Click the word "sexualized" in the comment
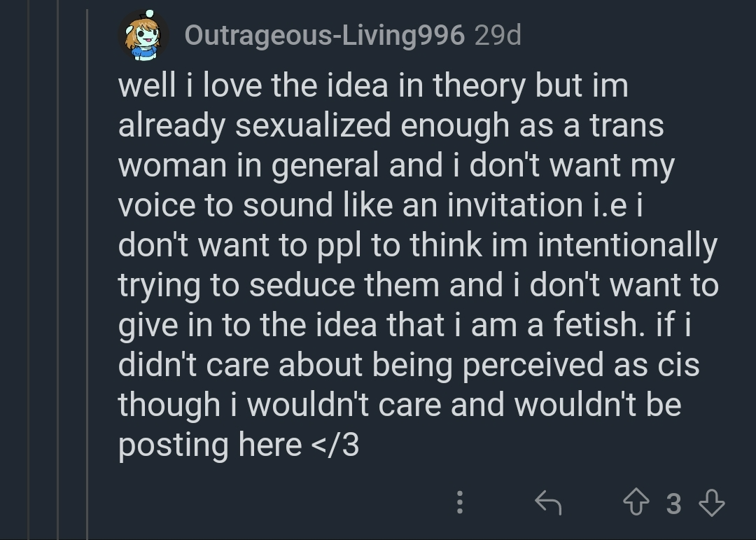Viewport: 756px width, 540px height. click(x=313, y=126)
